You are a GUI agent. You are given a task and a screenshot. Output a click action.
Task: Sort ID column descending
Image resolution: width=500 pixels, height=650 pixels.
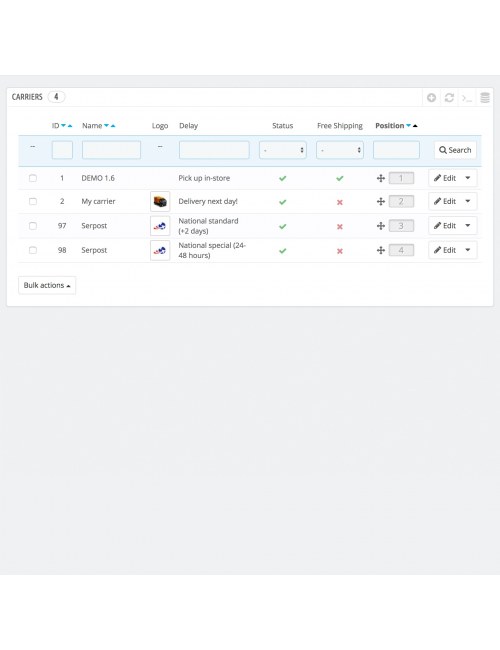pyautogui.click(x=63, y=126)
